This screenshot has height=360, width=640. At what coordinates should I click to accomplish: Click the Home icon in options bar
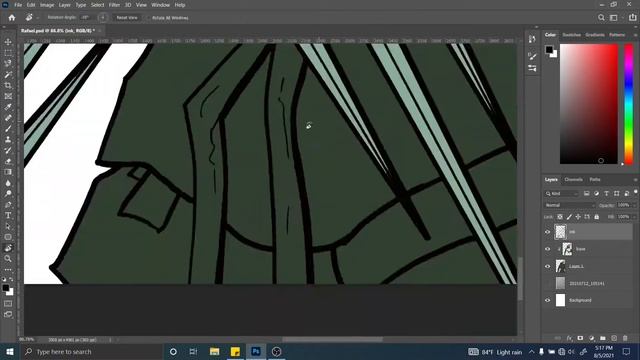pos(12,18)
